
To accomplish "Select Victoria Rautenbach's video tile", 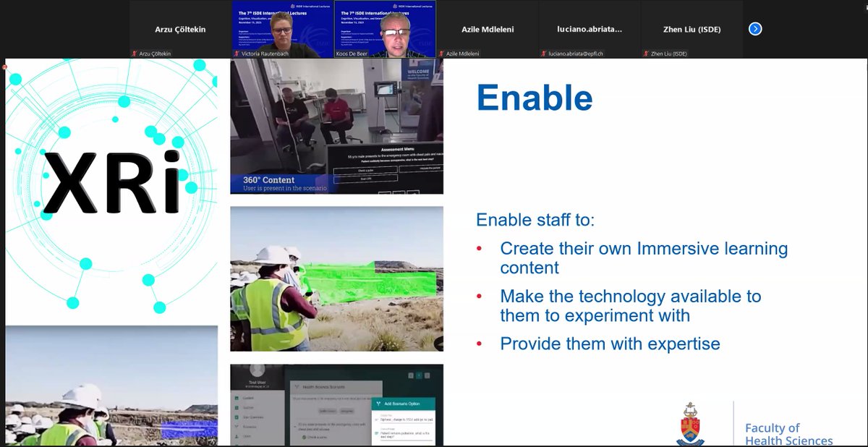I will [x=282, y=29].
